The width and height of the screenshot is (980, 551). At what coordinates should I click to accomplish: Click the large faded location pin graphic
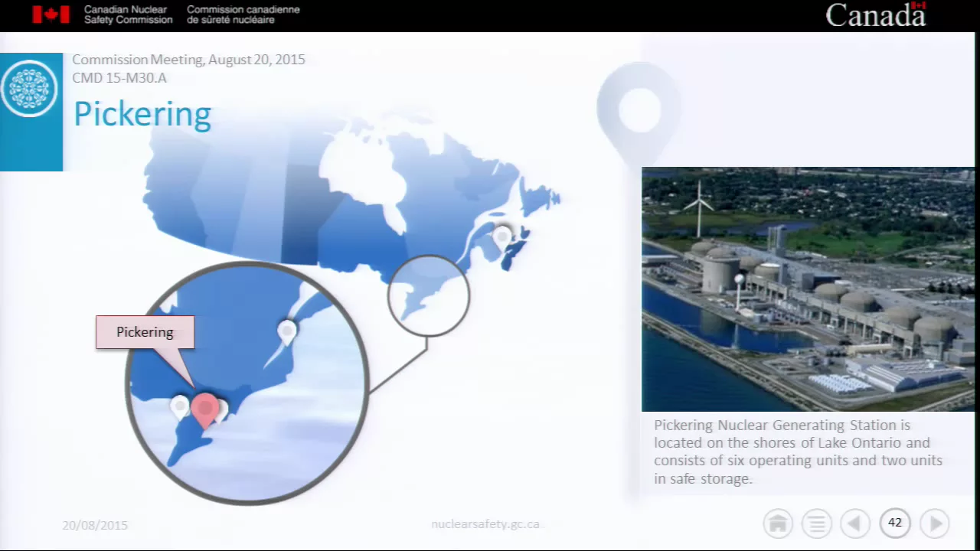(x=639, y=115)
